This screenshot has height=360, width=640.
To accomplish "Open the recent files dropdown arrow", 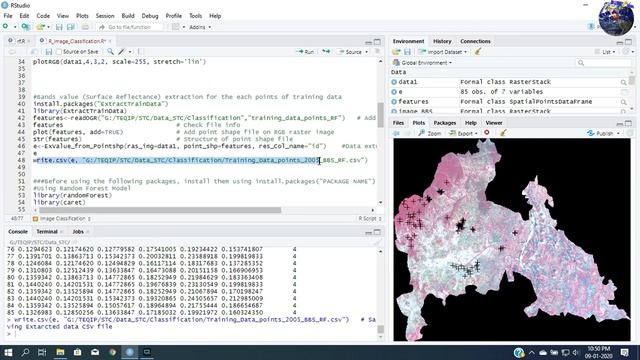I will (48, 27).
